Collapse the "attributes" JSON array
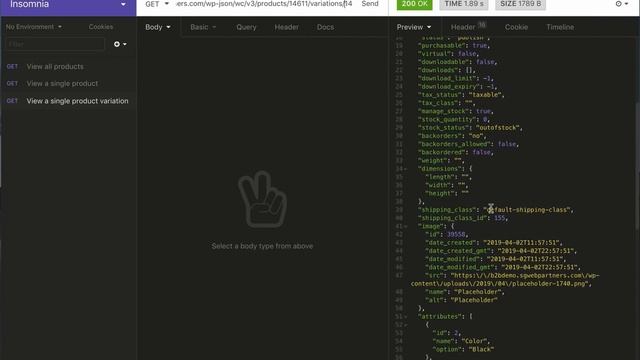 (x=405, y=316)
